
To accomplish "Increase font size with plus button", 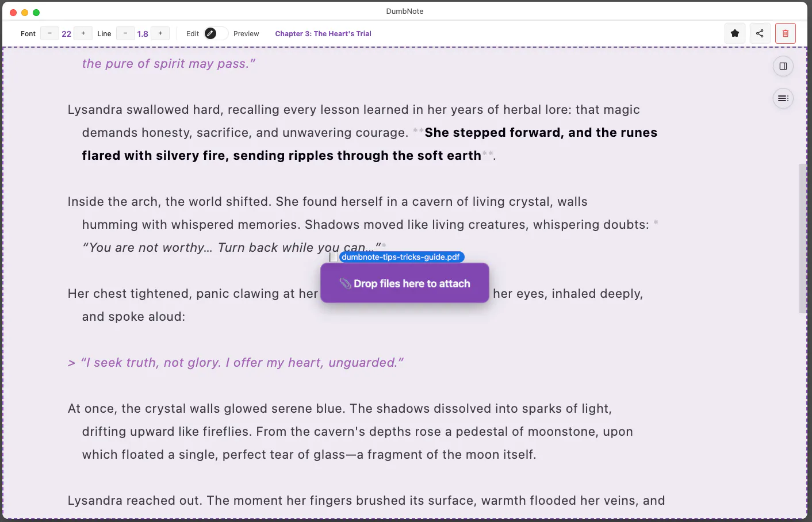I will point(83,33).
